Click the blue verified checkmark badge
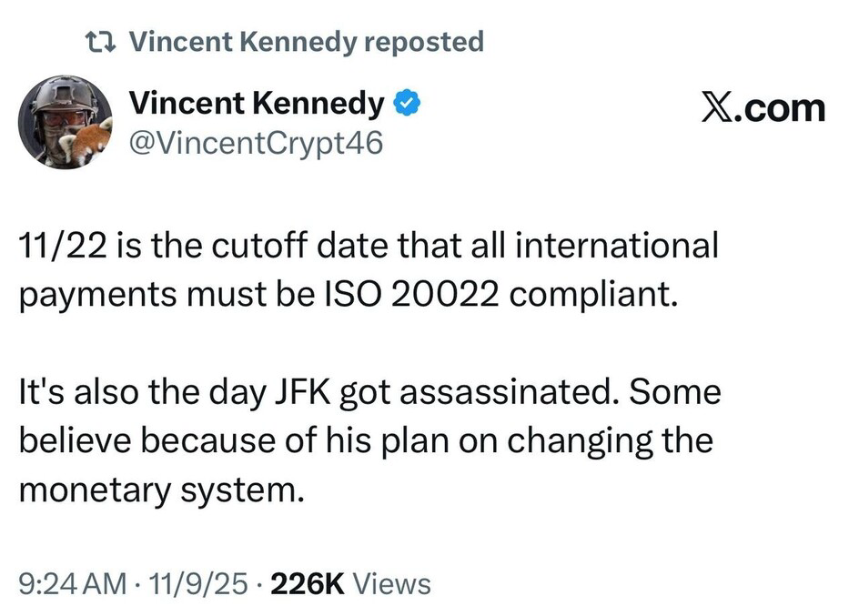 tap(406, 105)
